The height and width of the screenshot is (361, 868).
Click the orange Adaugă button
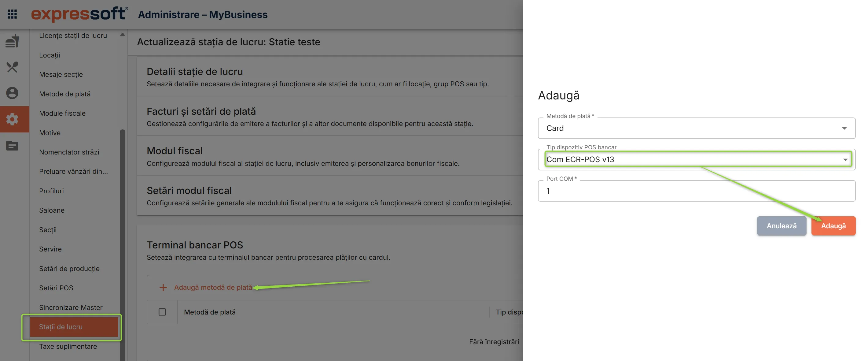click(833, 226)
